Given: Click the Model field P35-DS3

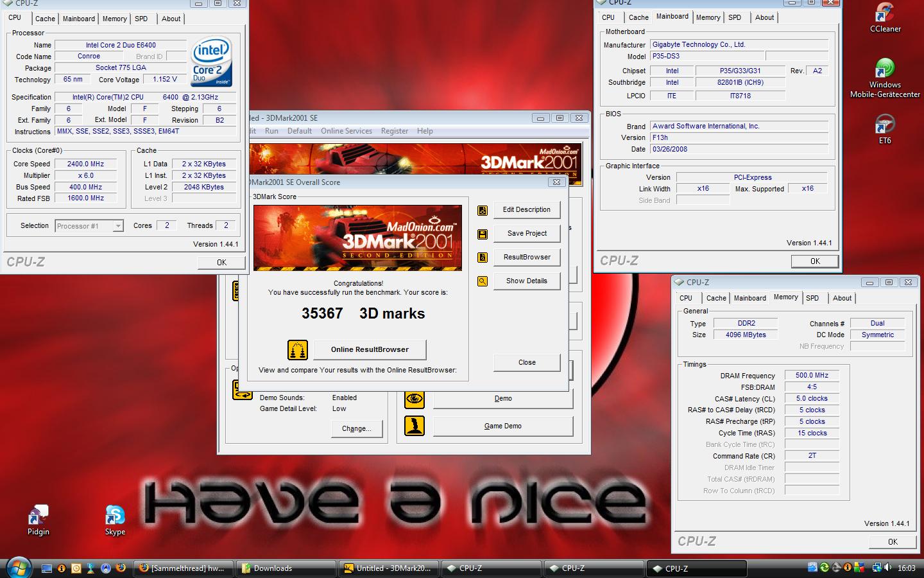Looking at the screenshot, I should coord(707,57).
